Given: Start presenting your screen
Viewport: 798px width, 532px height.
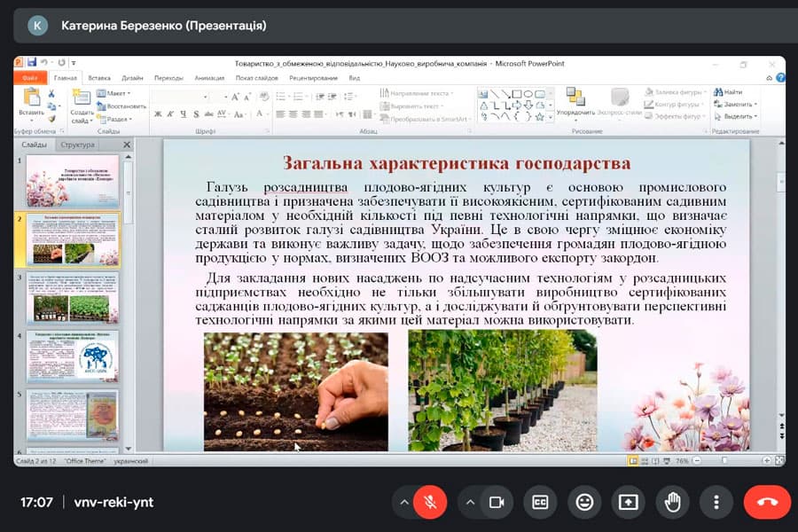Looking at the screenshot, I should (629, 502).
